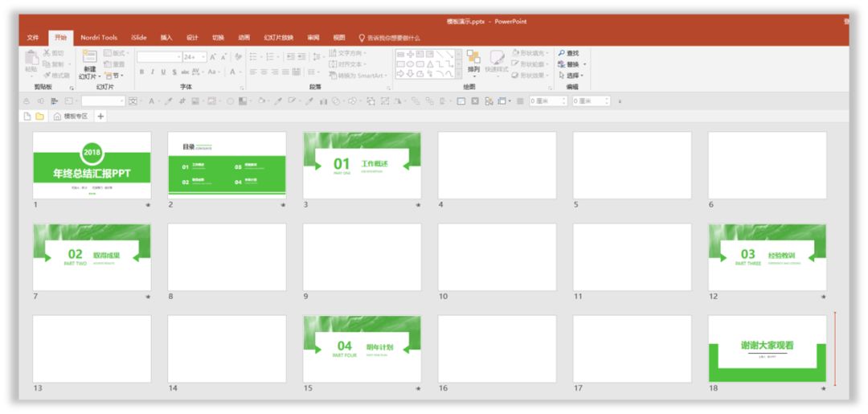This screenshot has width=868, height=414.
Task: Align text left in paragraph group
Action: (253, 72)
